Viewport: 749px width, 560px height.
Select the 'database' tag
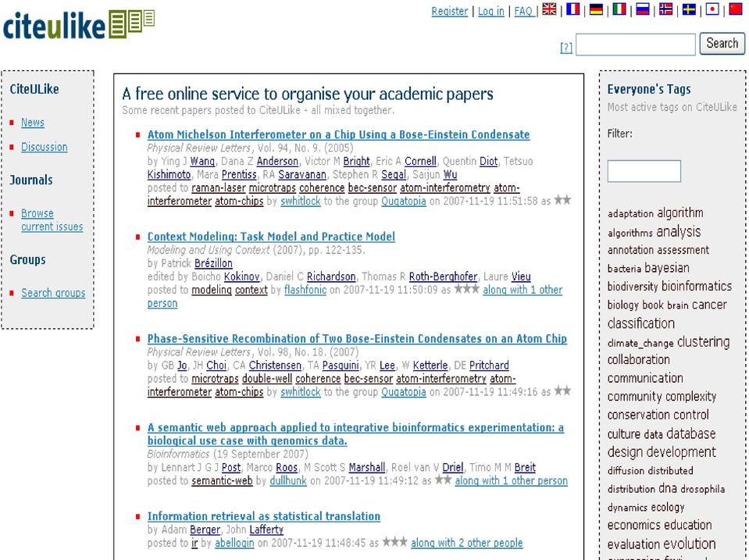tap(691, 433)
